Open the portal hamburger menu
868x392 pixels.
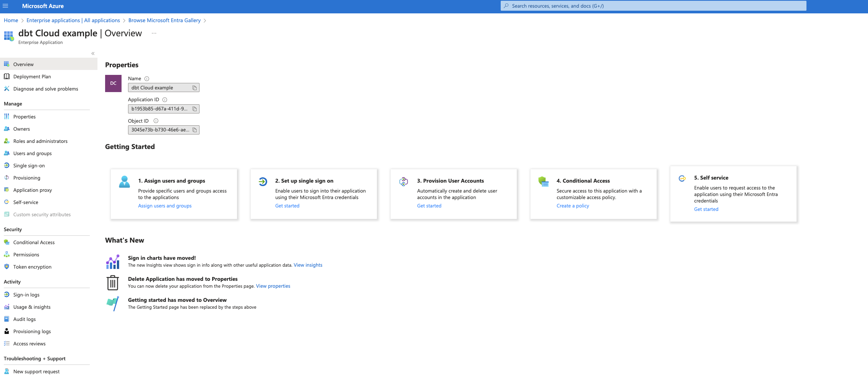click(5, 6)
